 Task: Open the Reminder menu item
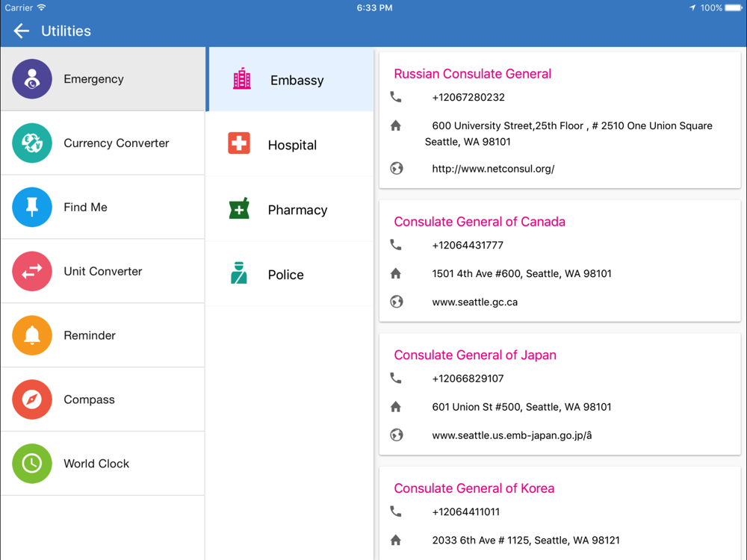click(x=103, y=335)
